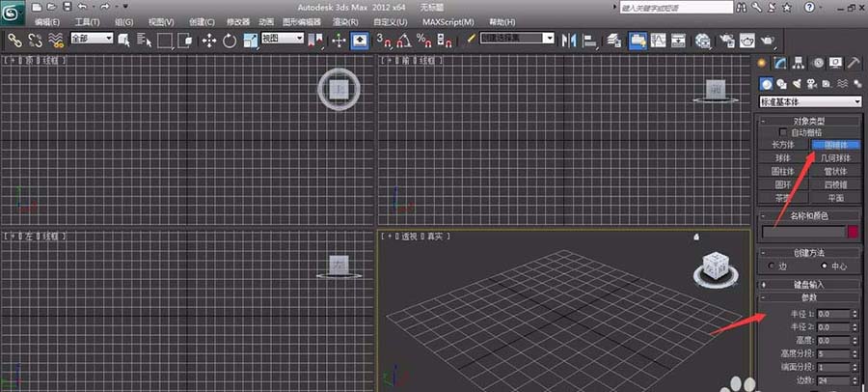This screenshot has height=392, width=868.
Task: Toggle the Spinner Snap icon
Action: [445, 40]
